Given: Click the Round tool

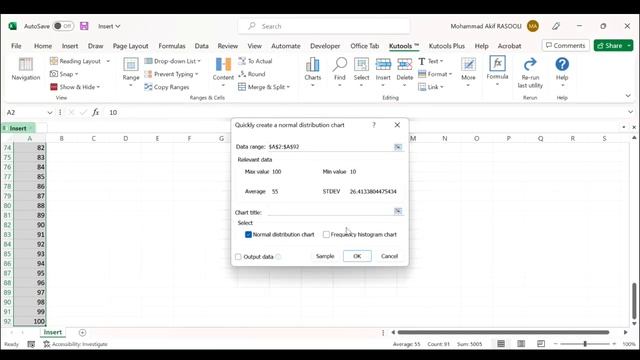Looking at the screenshot, I should click(x=252, y=74).
